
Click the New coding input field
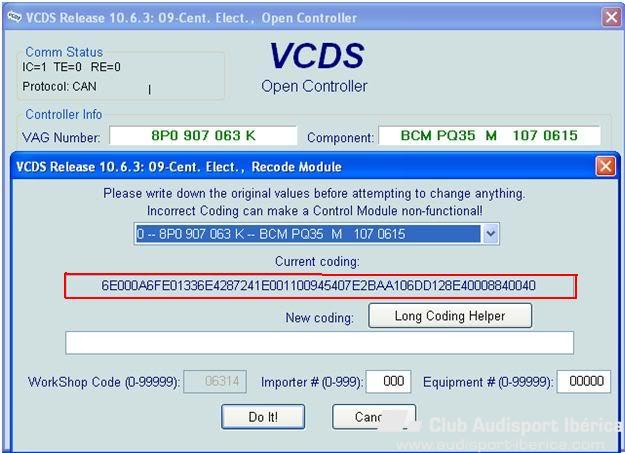click(320, 343)
